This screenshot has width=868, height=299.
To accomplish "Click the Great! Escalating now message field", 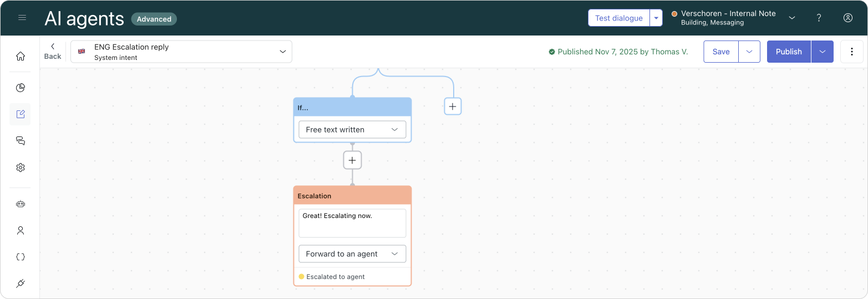I will [x=352, y=223].
